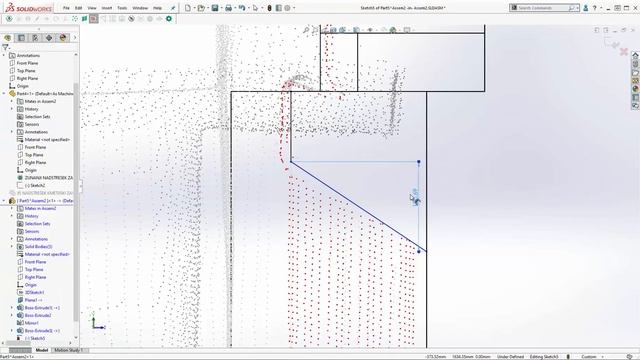Image resolution: width=640 pixels, height=360 pixels.
Task: Expand History under Part4
Action: (12, 109)
